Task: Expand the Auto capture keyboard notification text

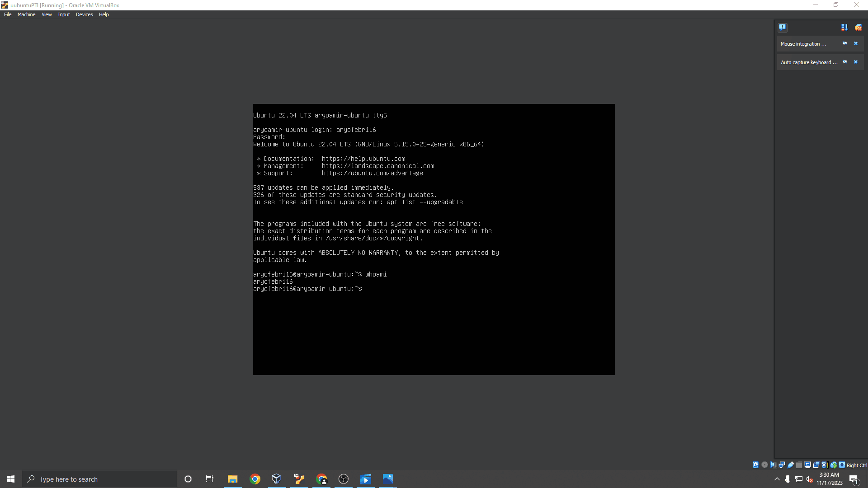Action: pyautogui.click(x=809, y=62)
